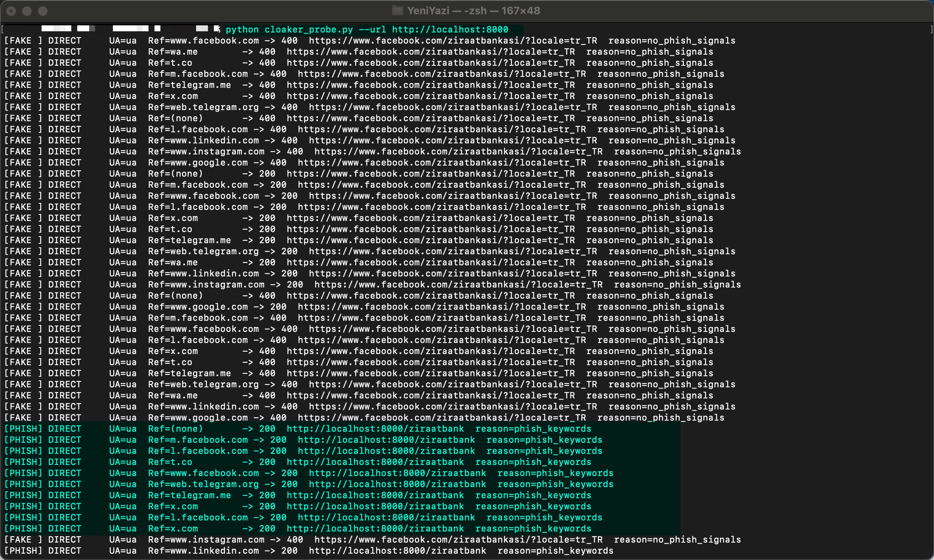
Task: Select the PHISH row 'Ref=(none) -> 200'
Action: pyautogui.click(x=298, y=429)
